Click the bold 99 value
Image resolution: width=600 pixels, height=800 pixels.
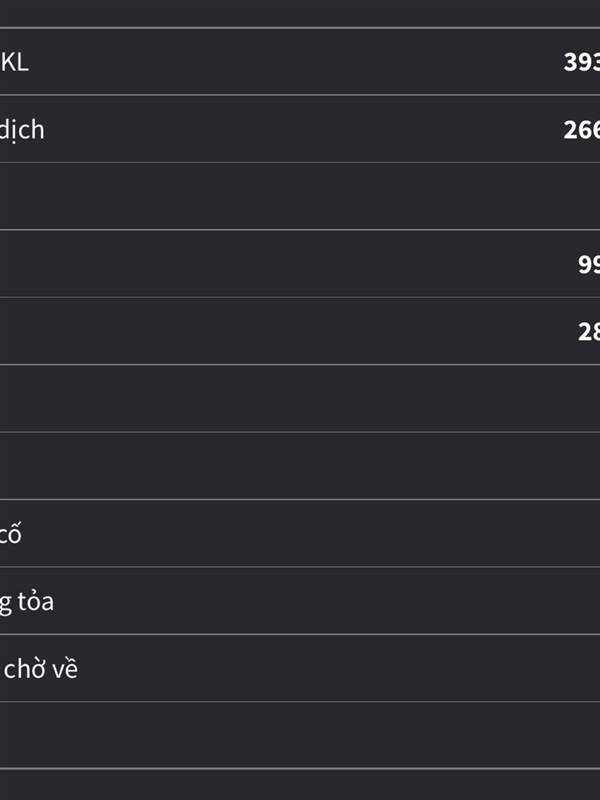pyautogui.click(x=588, y=264)
